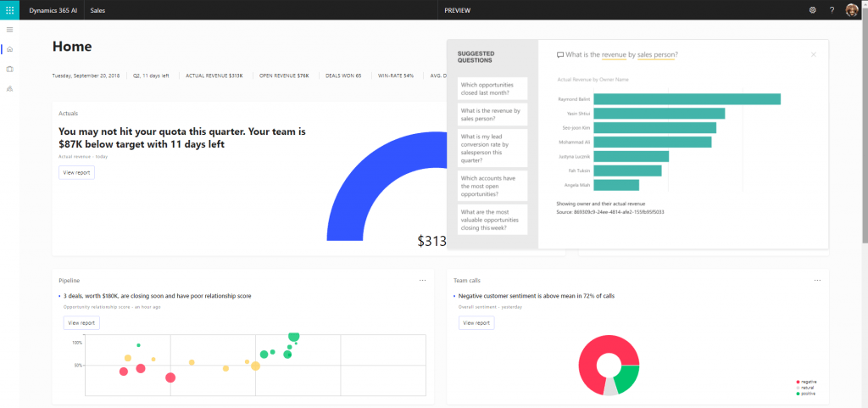868x408 pixels.
Task: Click Mohammad Ali's revenue bar
Action: coord(652,143)
